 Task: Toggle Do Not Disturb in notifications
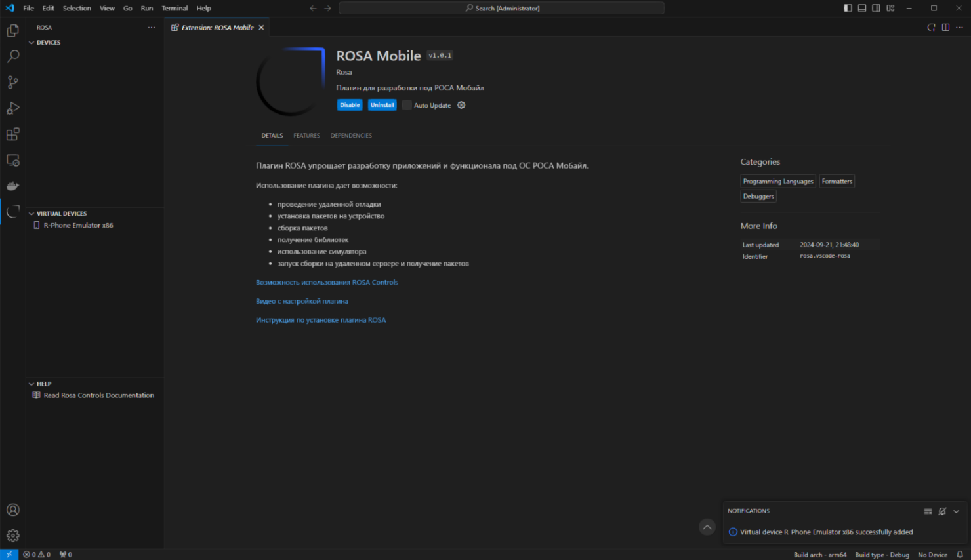pos(942,511)
